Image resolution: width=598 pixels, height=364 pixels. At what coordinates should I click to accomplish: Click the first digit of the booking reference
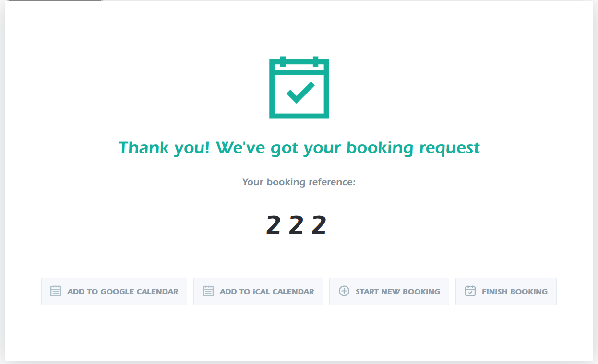tap(273, 225)
